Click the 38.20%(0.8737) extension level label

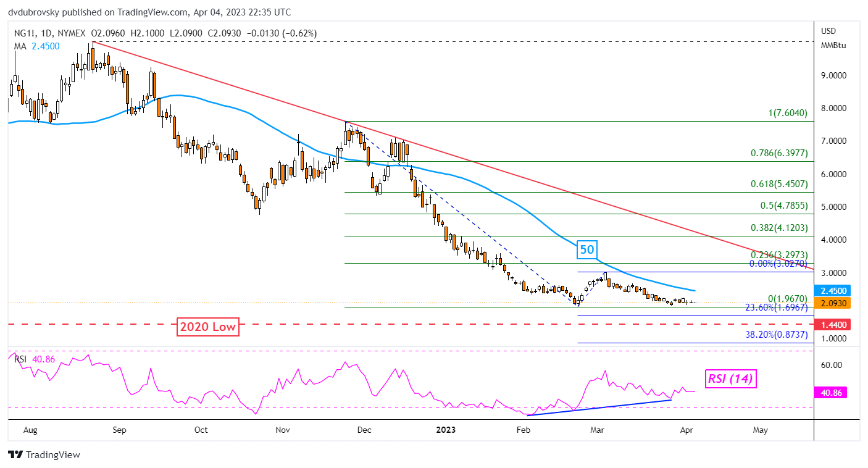tap(775, 335)
